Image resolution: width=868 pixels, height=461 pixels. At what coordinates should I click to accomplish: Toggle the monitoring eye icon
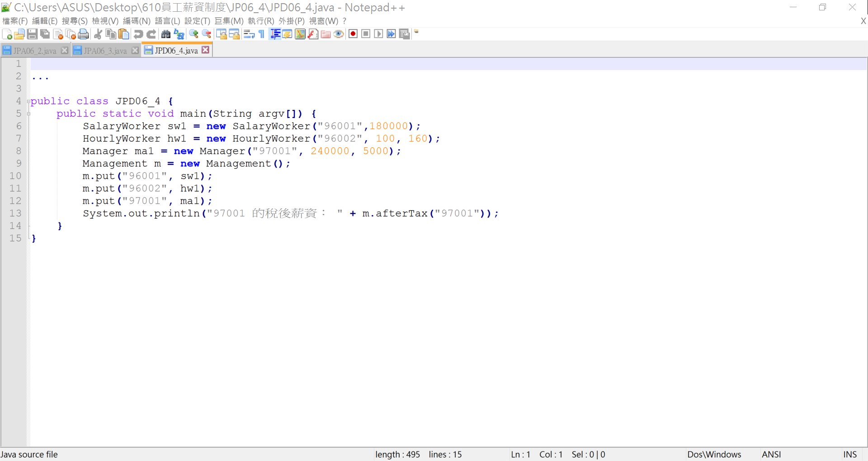(339, 34)
